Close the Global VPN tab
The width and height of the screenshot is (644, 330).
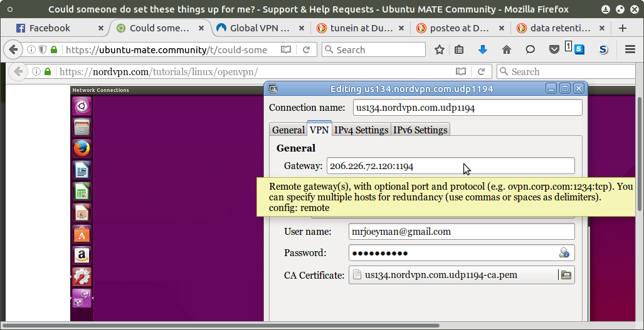coord(302,28)
